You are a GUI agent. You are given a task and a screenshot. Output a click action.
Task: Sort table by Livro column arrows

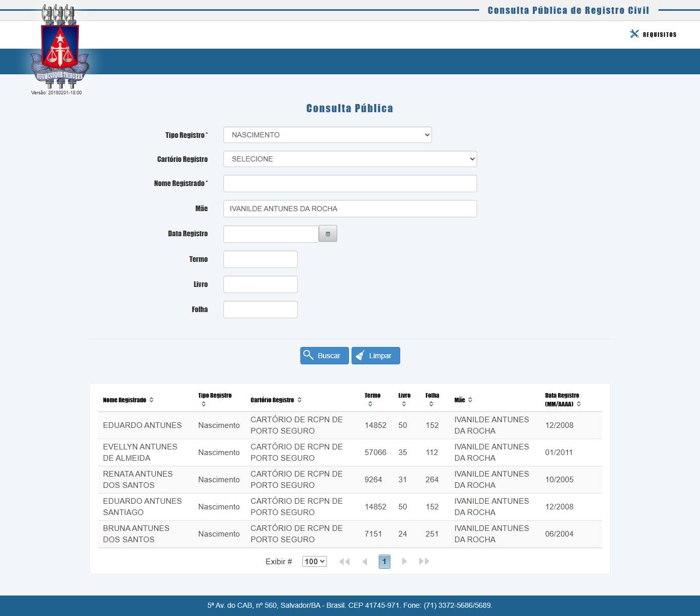click(x=404, y=404)
